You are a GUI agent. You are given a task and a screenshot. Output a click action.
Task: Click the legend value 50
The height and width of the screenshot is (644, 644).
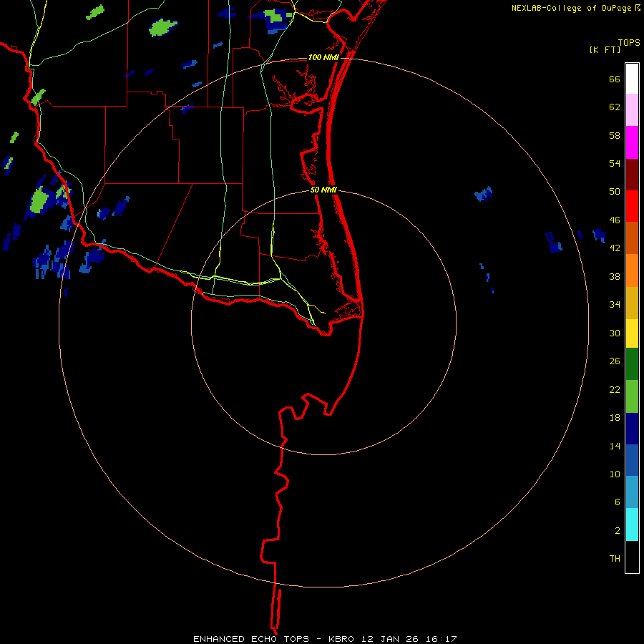[615, 192]
